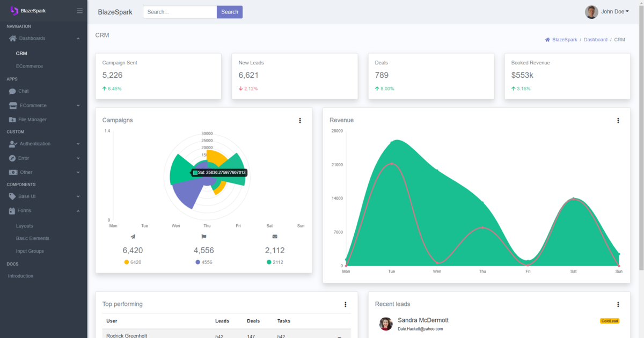
Task: Click the hamburger menu icon in sidebar header
Action: tap(79, 11)
